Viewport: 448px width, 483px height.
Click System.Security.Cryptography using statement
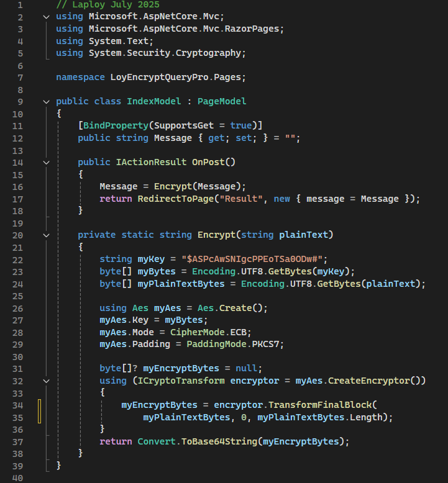click(168, 53)
